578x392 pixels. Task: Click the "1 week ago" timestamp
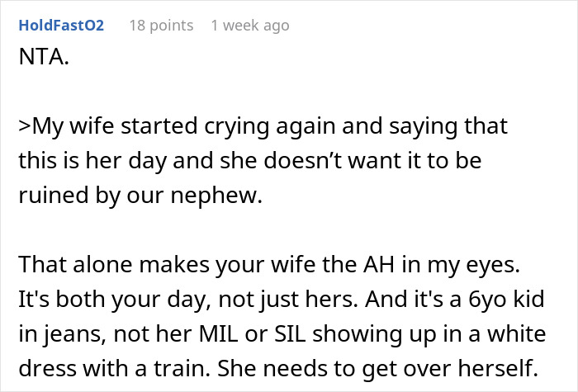(x=250, y=26)
